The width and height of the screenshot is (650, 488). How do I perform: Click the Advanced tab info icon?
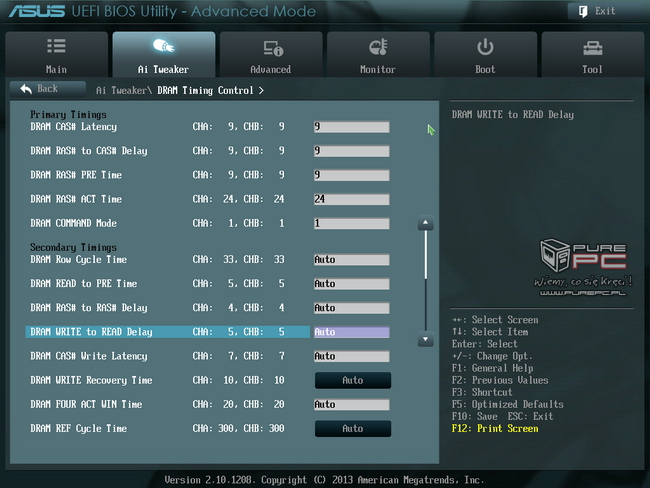[x=273, y=48]
